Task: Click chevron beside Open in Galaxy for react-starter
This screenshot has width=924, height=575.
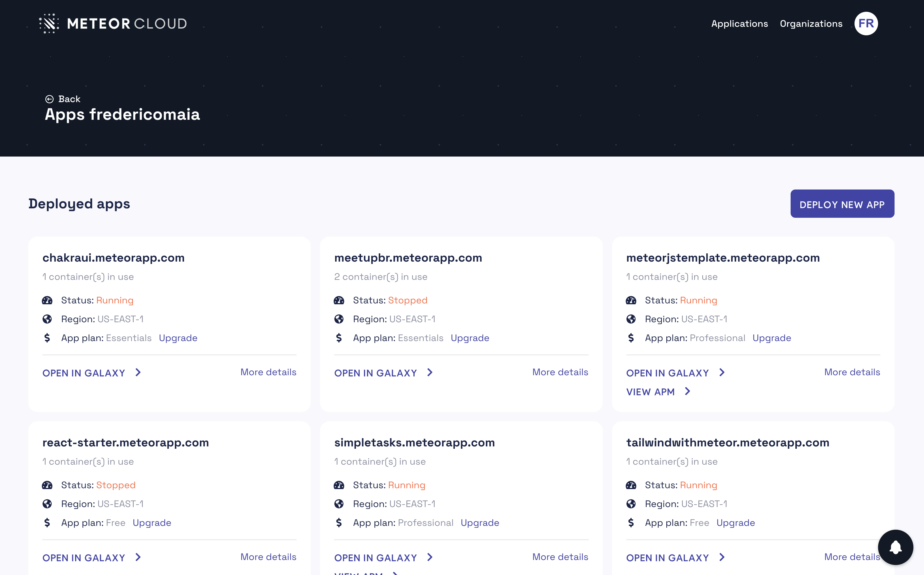Action: (x=138, y=558)
